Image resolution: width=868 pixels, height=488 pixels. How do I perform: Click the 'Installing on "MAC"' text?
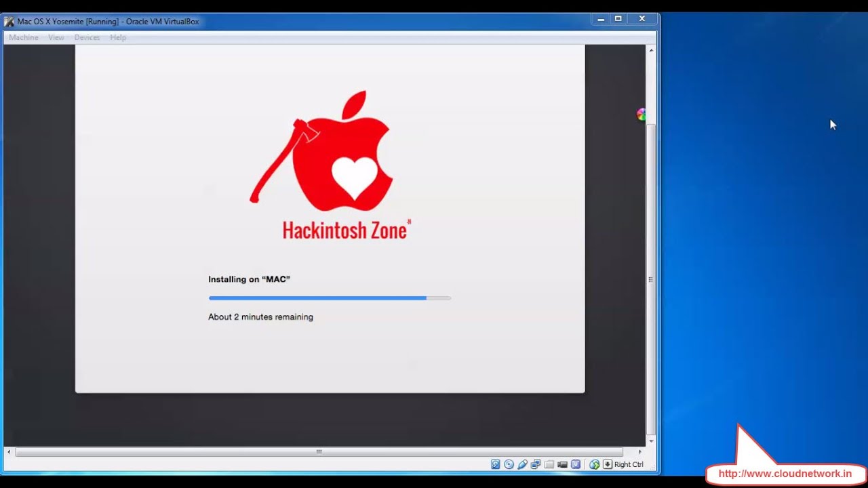coord(249,279)
